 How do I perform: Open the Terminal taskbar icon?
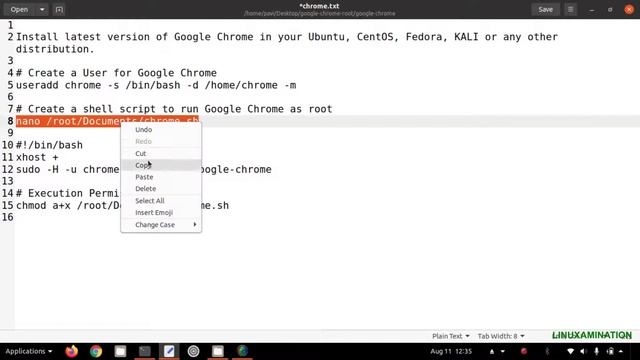coord(144,351)
